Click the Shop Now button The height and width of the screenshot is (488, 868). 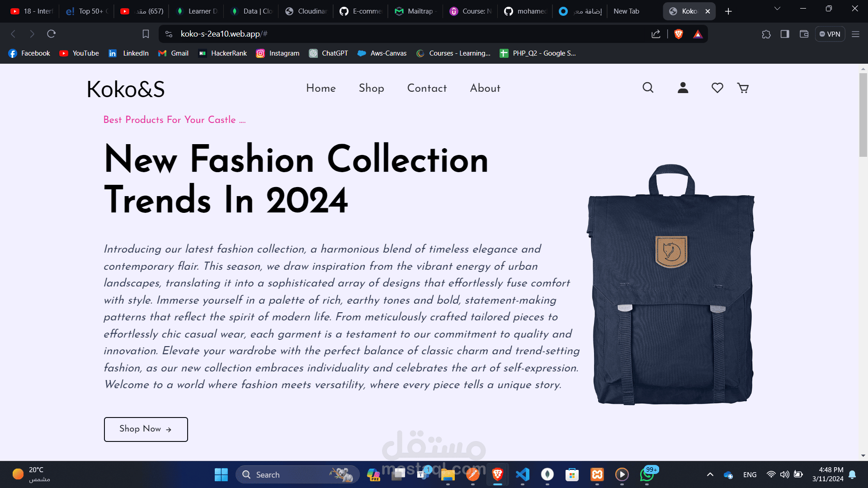[x=146, y=429]
